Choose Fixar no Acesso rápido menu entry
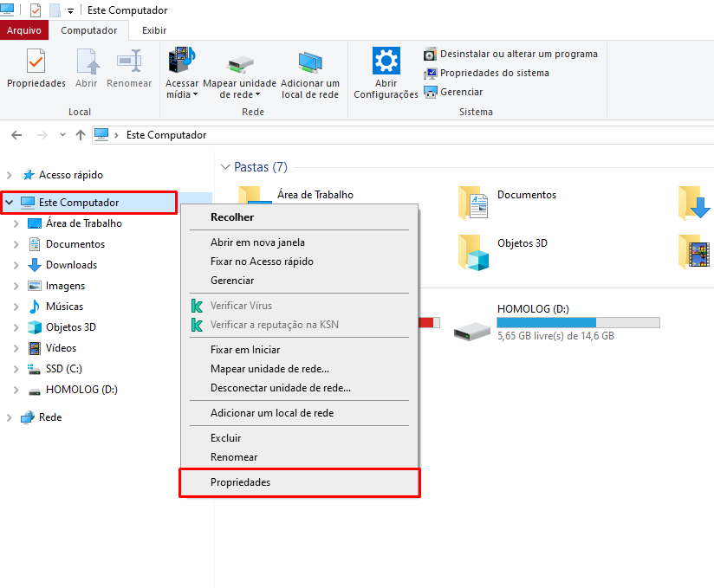Viewport: 714px width, 588px height. (262, 262)
